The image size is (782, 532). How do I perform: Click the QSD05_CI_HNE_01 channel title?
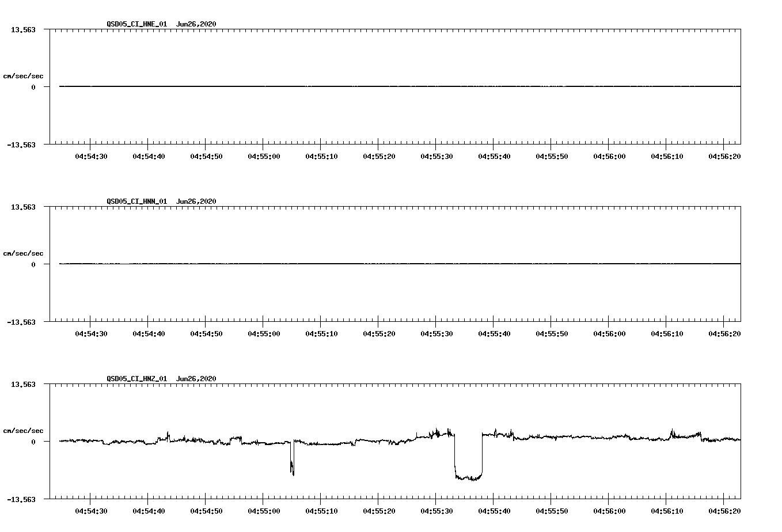pos(136,24)
